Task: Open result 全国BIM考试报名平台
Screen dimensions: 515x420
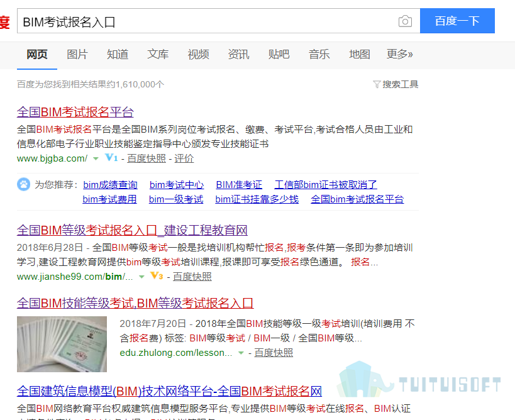Action: pyautogui.click(x=75, y=112)
